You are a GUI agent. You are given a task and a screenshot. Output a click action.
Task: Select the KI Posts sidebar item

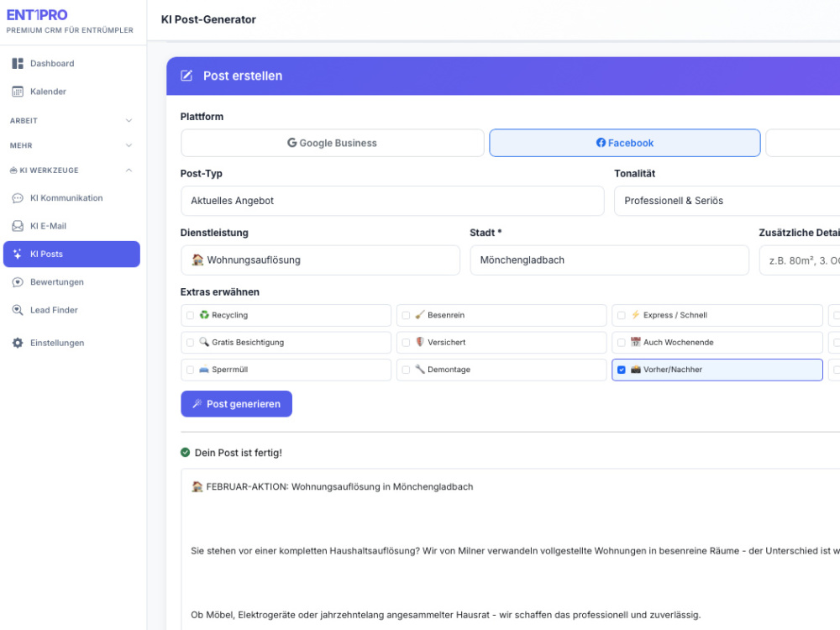click(x=71, y=254)
